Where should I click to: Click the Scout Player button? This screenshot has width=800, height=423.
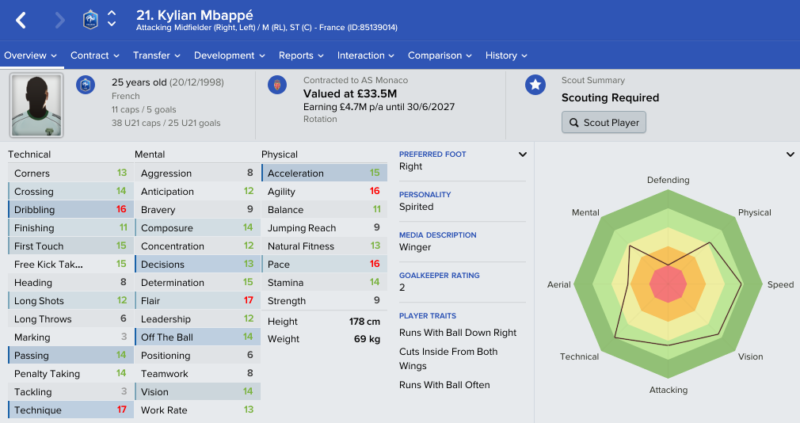pyautogui.click(x=604, y=122)
